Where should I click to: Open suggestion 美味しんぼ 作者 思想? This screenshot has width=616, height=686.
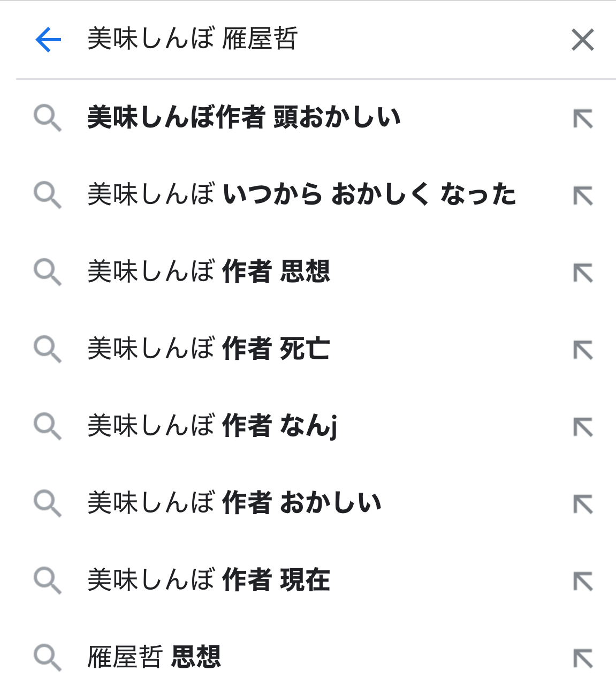209,272
